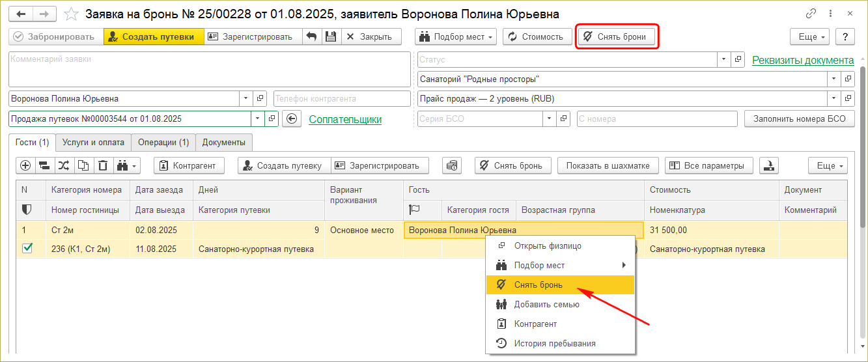The image size is (868, 362).
Task: Click the back navigation arrow
Action: [x=21, y=14]
